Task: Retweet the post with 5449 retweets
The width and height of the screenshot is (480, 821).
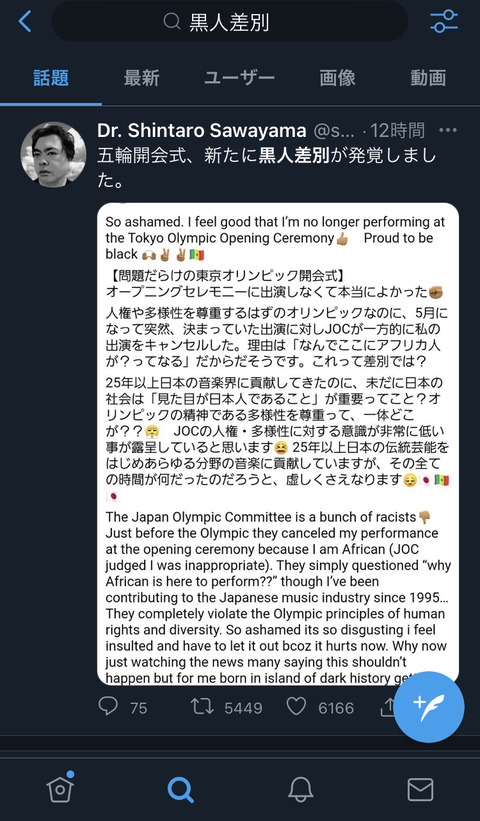Action: [x=202, y=707]
